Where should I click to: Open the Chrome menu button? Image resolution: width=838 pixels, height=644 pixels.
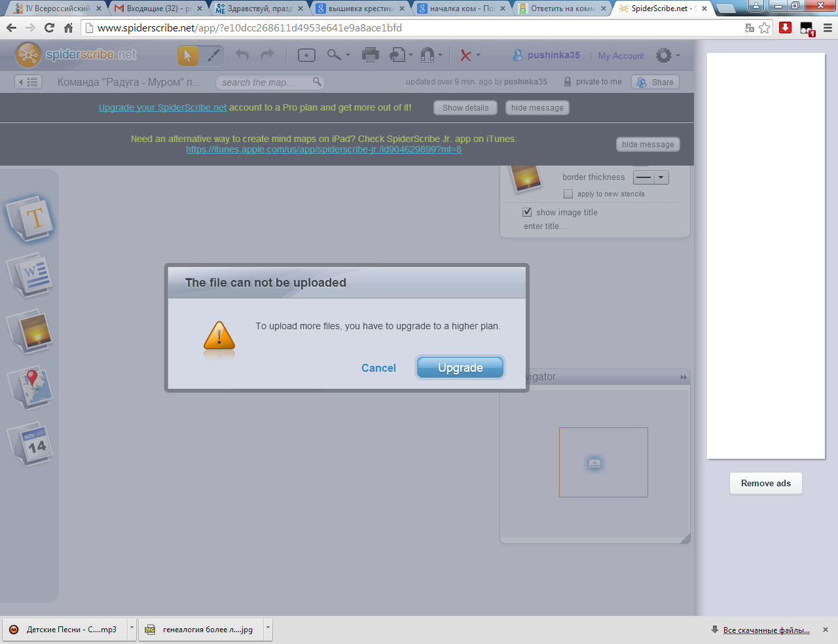(x=828, y=28)
